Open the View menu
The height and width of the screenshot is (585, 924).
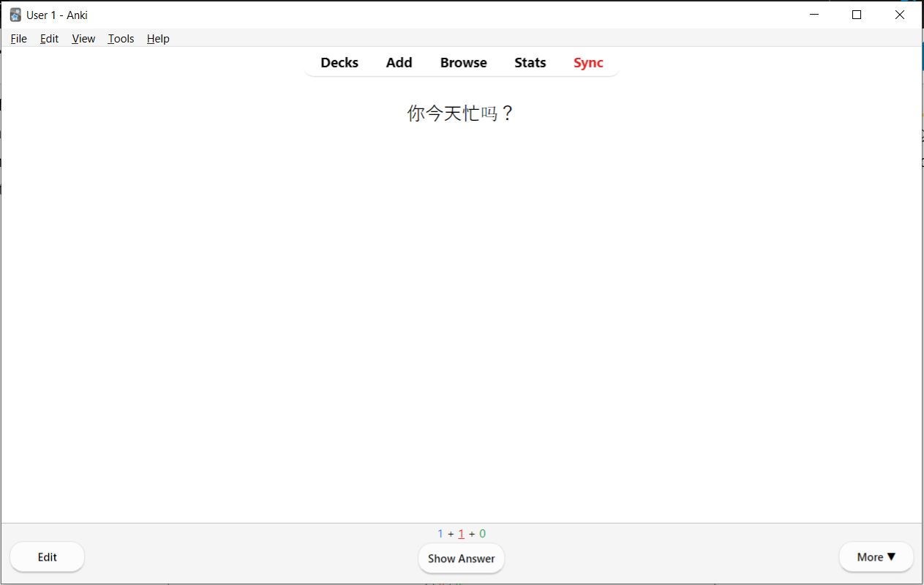tap(83, 39)
